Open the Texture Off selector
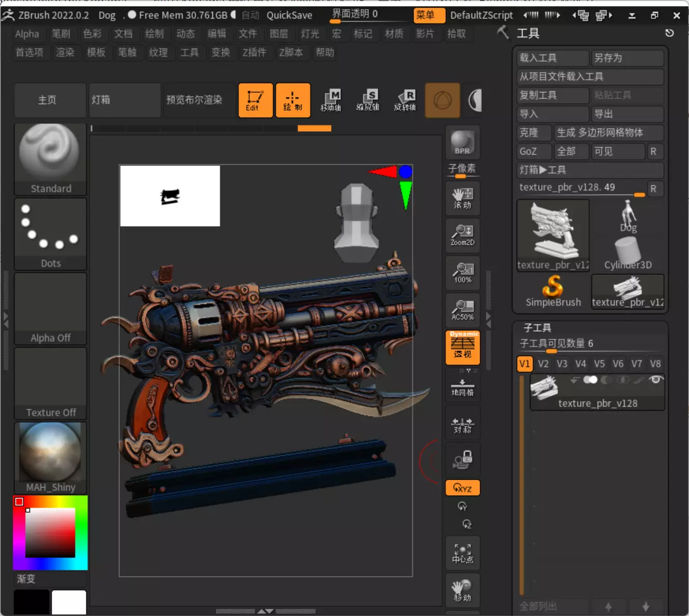 50,384
